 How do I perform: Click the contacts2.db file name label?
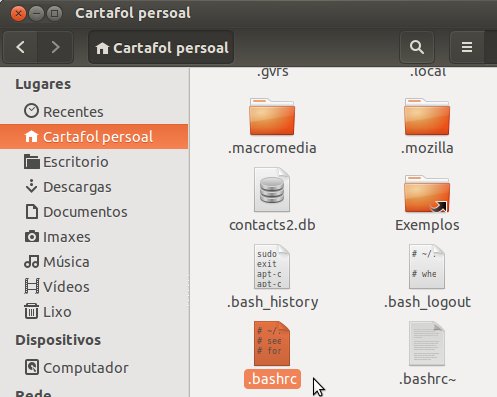(x=272, y=225)
